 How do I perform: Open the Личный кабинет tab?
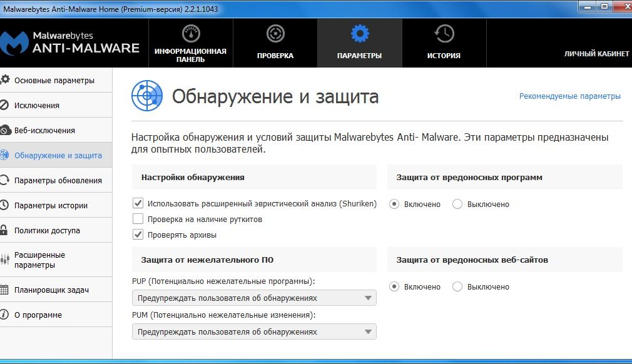pos(596,54)
